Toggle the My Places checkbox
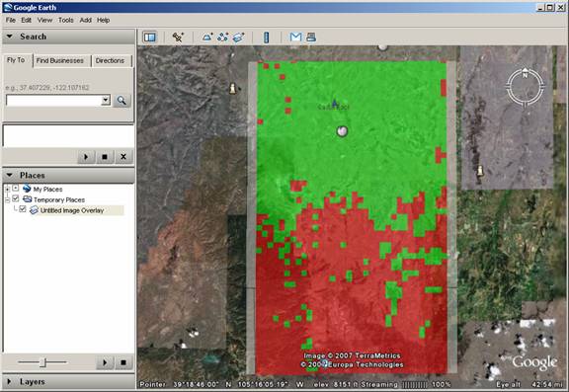The image size is (569, 392). [15, 188]
